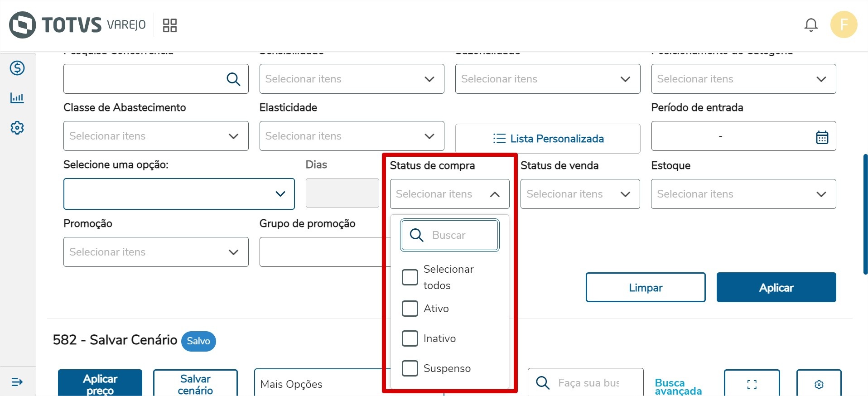Expand the sidebar menu arrow icon
The height and width of the screenshot is (396, 868).
click(17, 382)
